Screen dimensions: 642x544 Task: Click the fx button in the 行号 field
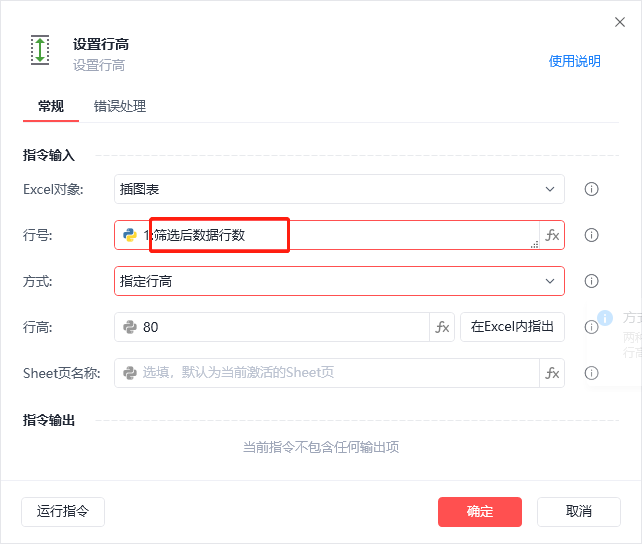point(552,235)
